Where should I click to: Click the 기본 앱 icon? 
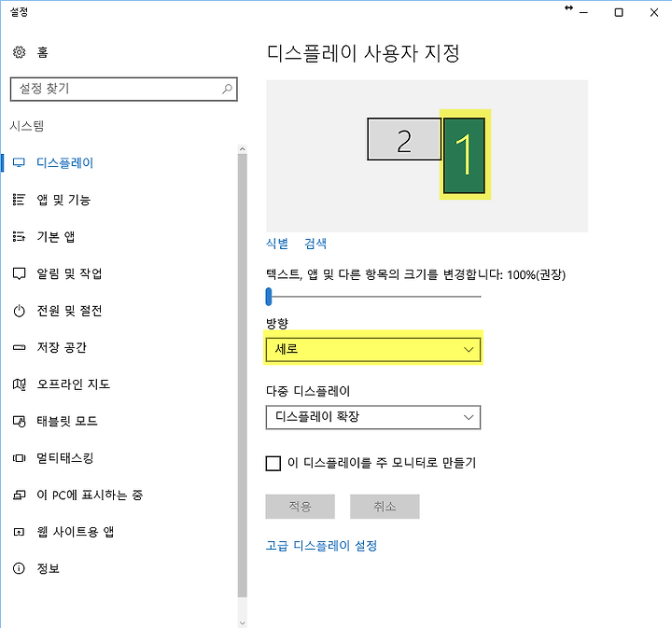pos(19,236)
